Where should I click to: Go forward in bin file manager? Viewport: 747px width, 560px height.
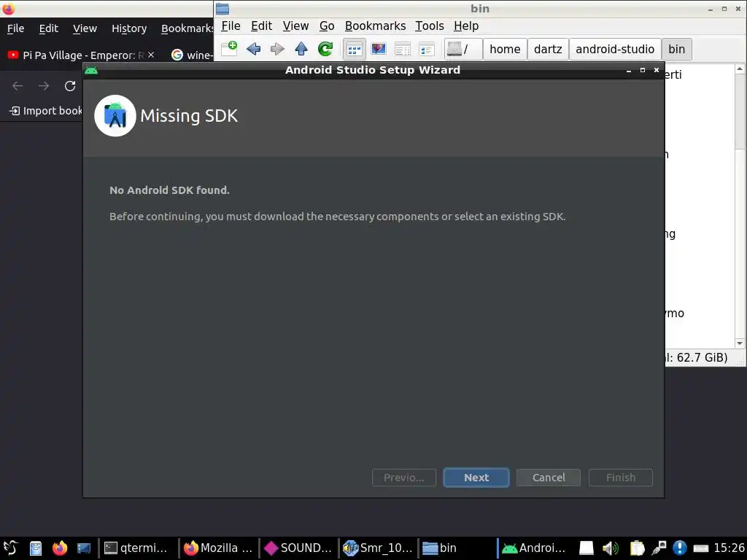click(x=276, y=49)
